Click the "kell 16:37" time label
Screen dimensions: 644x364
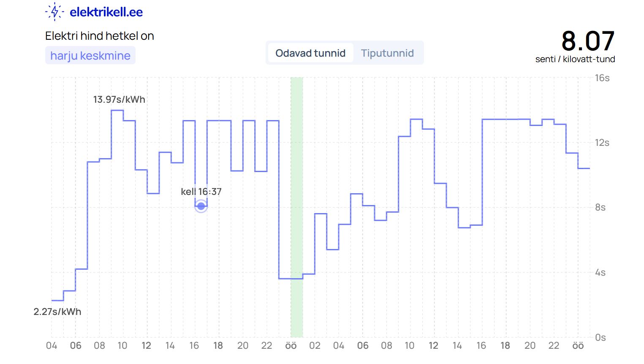(201, 192)
